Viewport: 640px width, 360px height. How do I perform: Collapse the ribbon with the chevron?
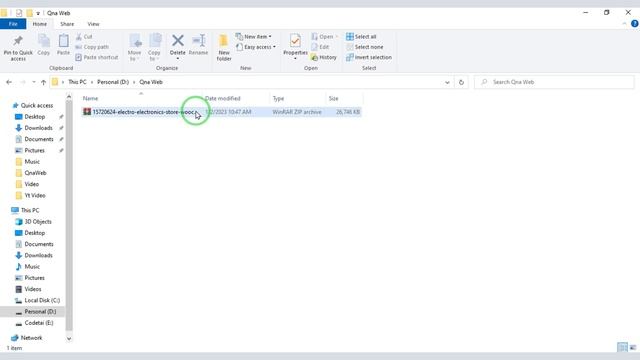pyautogui.click(x=624, y=24)
